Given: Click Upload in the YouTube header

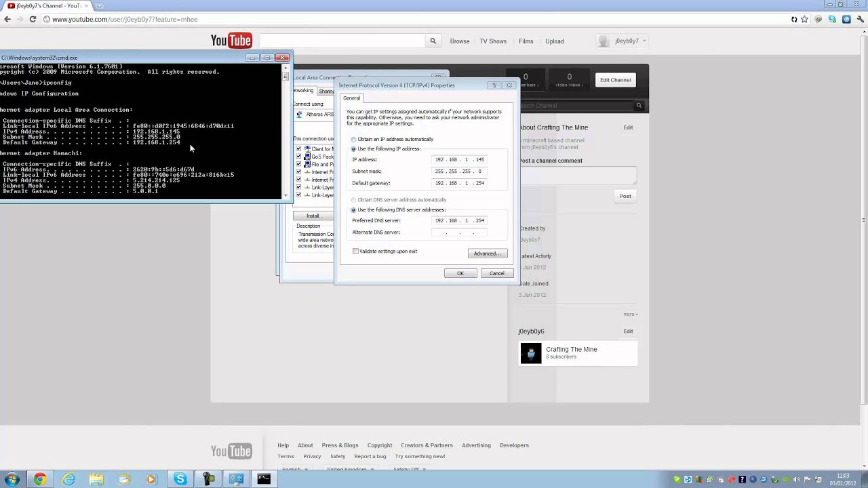Looking at the screenshot, I should [554, 41].
